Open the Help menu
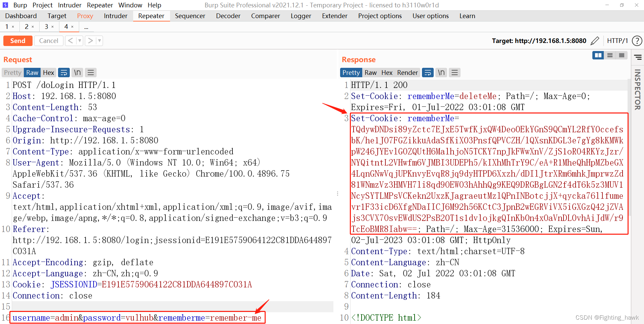Screen dimensions: 644x324 pyautogui.click(x=154, y=5)
